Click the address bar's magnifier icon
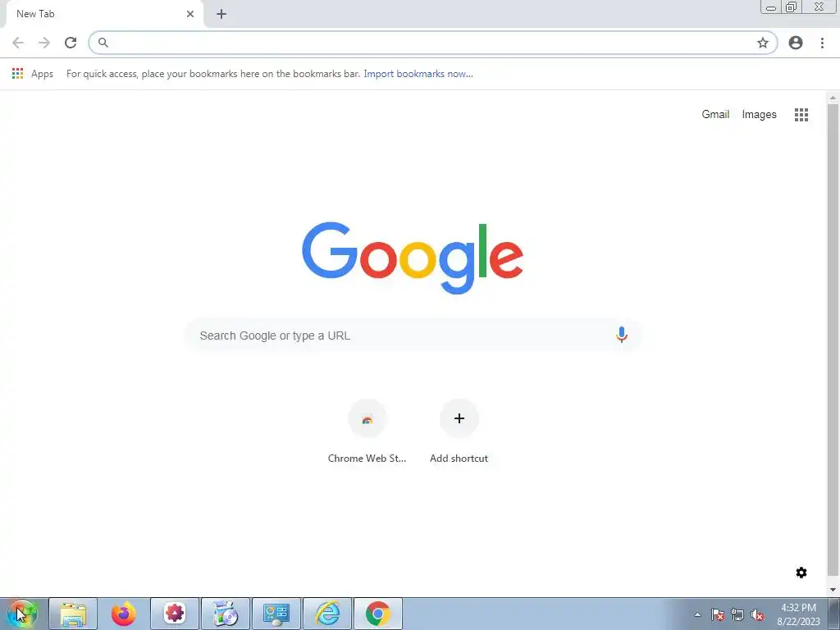 click(103, 43)
